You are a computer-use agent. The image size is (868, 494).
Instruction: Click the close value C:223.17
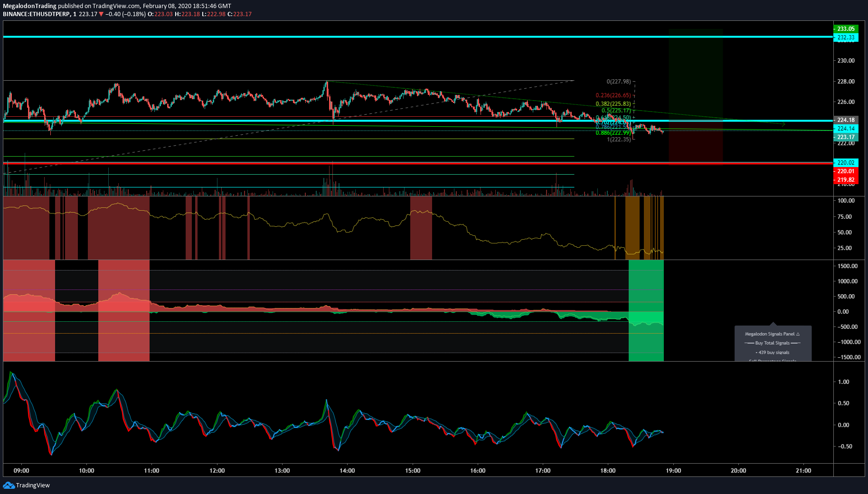point(239,14)
